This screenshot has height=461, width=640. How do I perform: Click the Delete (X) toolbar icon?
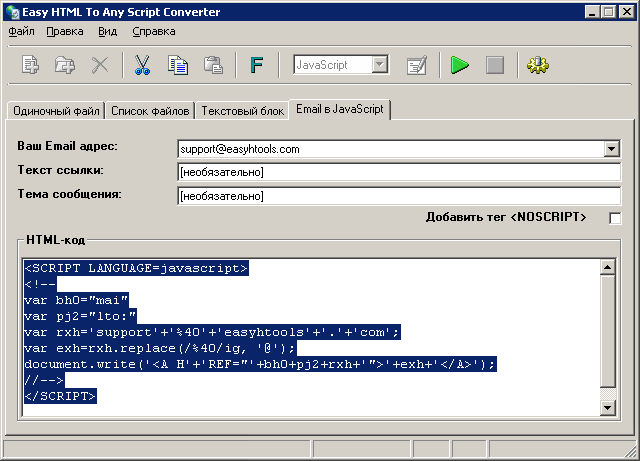pyautogui.click(x=100, y=65)
